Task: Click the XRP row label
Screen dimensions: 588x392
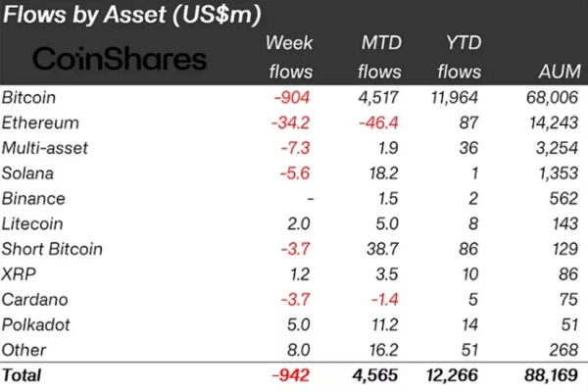Action: 19,274
